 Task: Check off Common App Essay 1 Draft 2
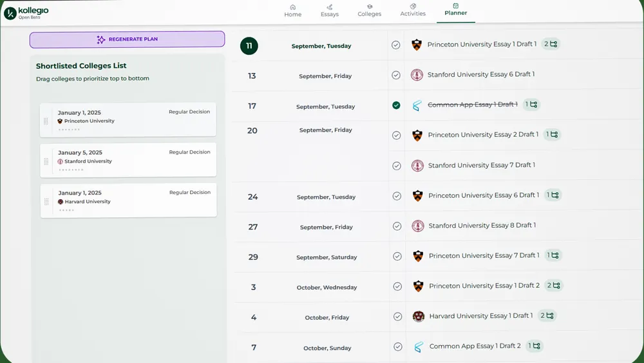click(397, 346)
